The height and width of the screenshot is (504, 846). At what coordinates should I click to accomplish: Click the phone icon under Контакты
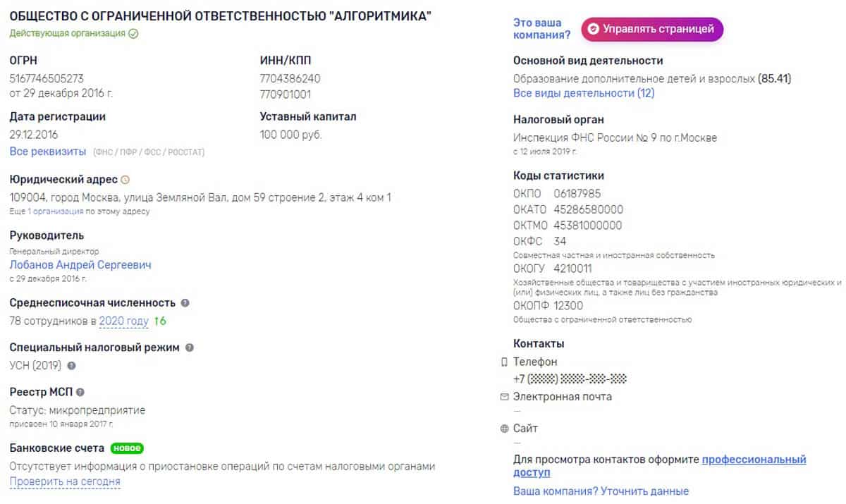(x=503, y=362)
